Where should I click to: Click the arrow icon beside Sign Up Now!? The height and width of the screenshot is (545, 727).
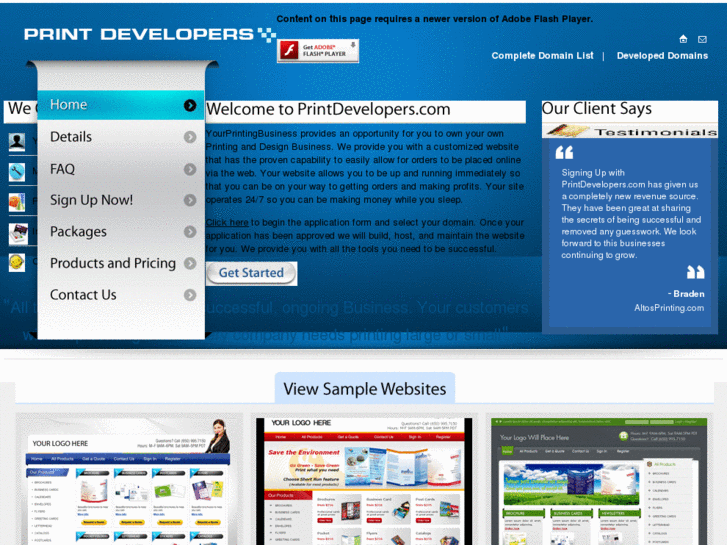pyautogui.click(x=190, y=200)
